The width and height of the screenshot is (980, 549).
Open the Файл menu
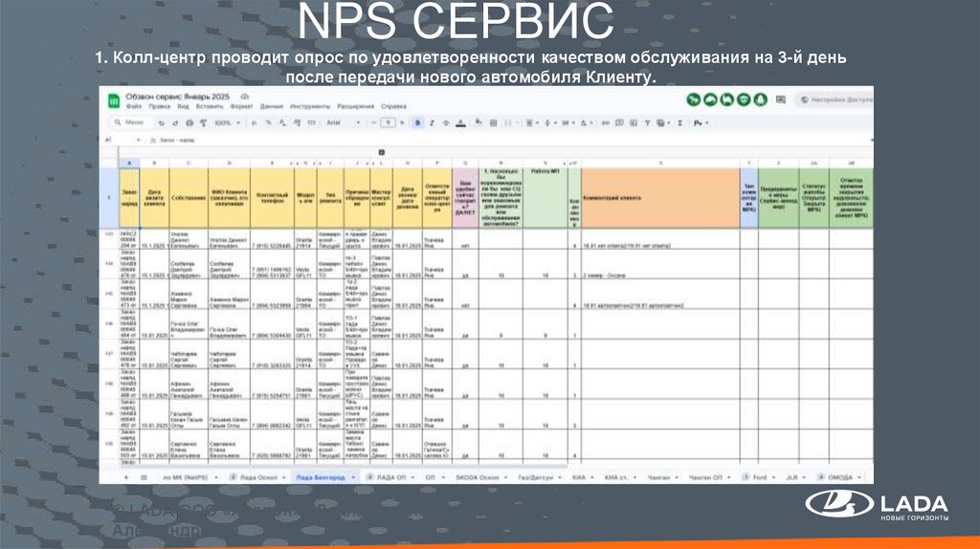134,107
